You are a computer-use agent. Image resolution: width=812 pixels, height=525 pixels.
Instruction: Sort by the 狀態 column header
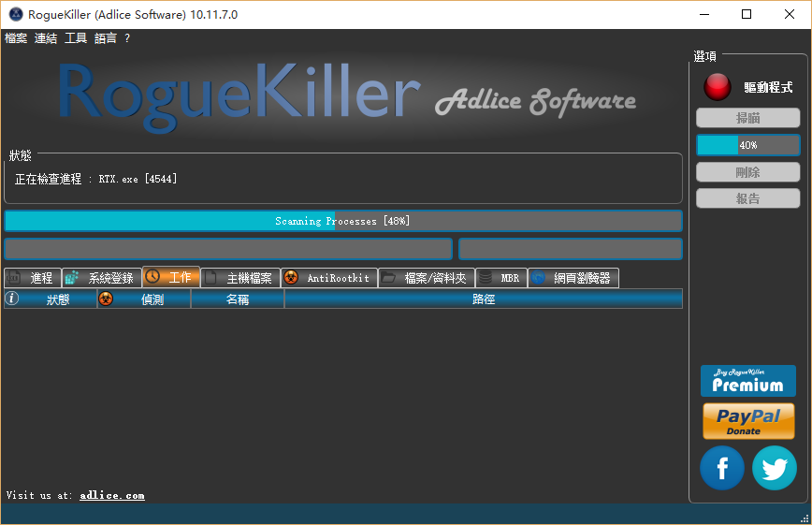[x=51, y=299]
